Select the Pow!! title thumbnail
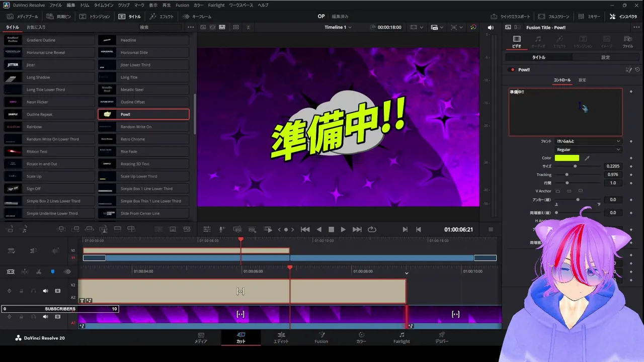Image resolution: width=644 pixels, height=362 pixels. point(107,114)
